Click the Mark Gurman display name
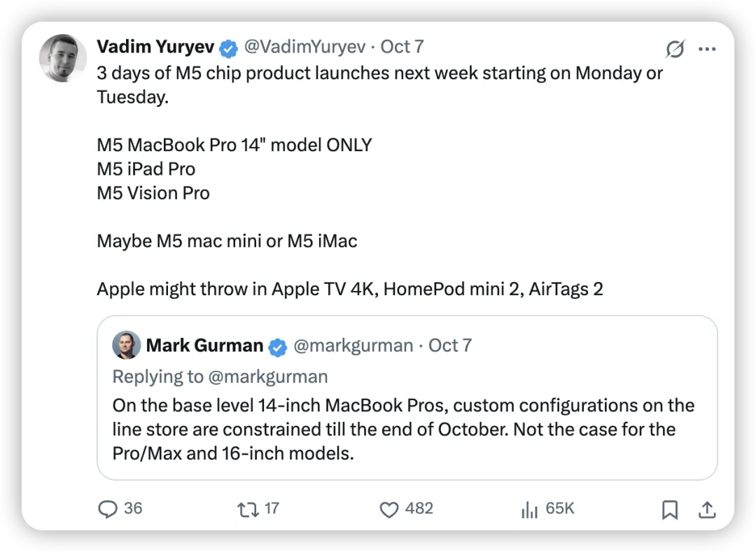756x552 pixels. pyautogui.click(x=204, y=346)
